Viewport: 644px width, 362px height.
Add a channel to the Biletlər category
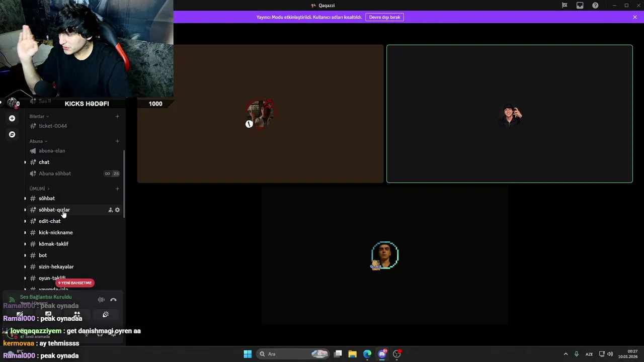tap(117, 116)
